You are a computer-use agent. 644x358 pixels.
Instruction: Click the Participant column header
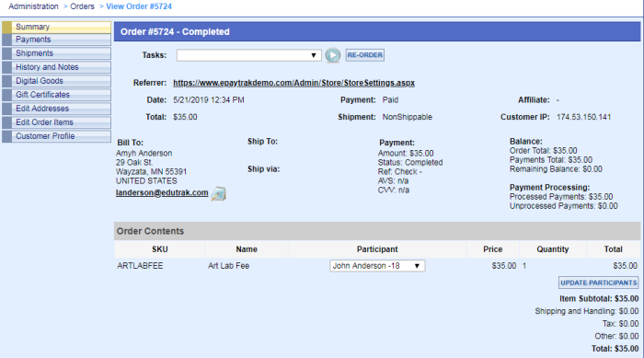click(x=377, y=249)
